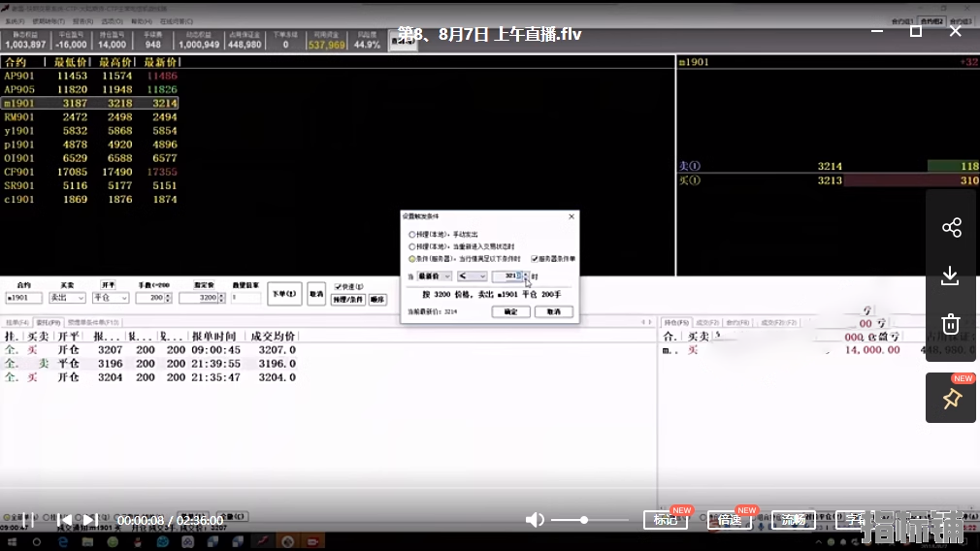This screenshot has width=980, height=551.
Task: Open the 倍速 playback speed button
Action: tap(730, 520)
